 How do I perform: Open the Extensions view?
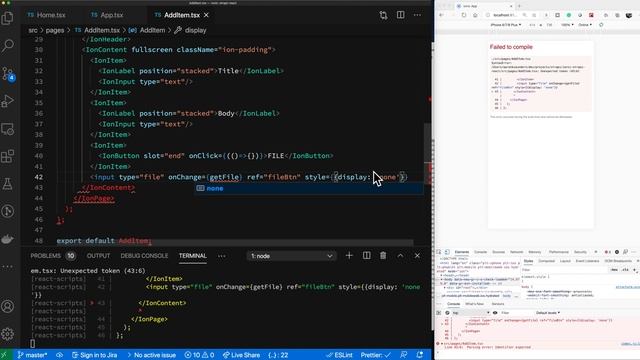8,156
